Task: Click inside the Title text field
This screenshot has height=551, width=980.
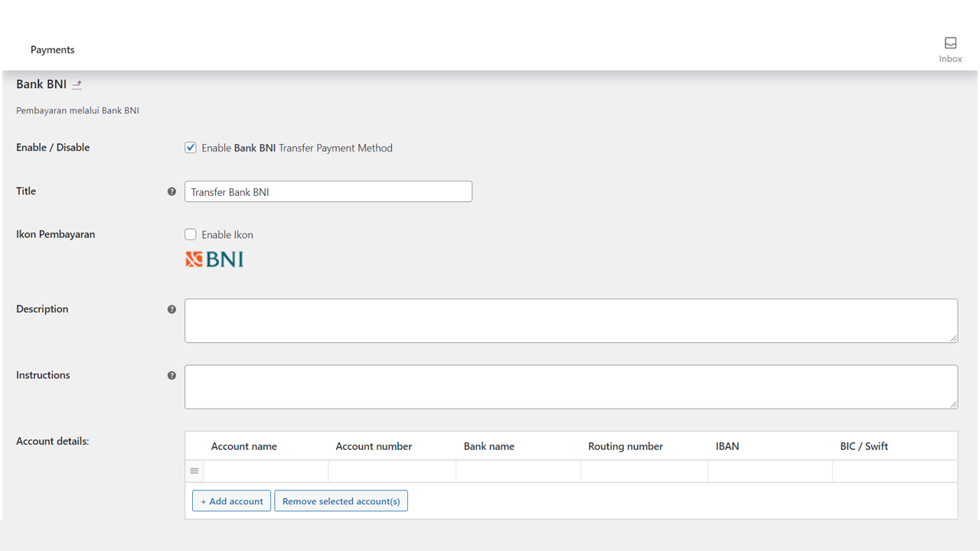Action: [x=328, y=191]
